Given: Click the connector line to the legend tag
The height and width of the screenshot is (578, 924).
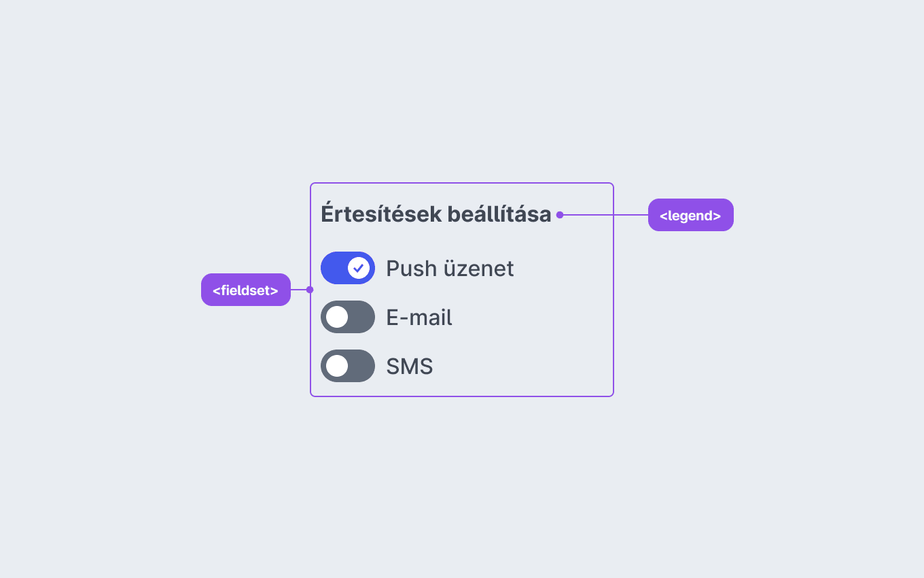Looking at the screenshot, I should click(605, 215).
